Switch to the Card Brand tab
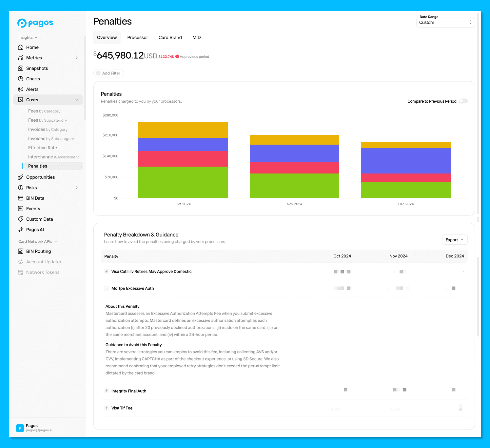The image size is (490, 448). 170,37
